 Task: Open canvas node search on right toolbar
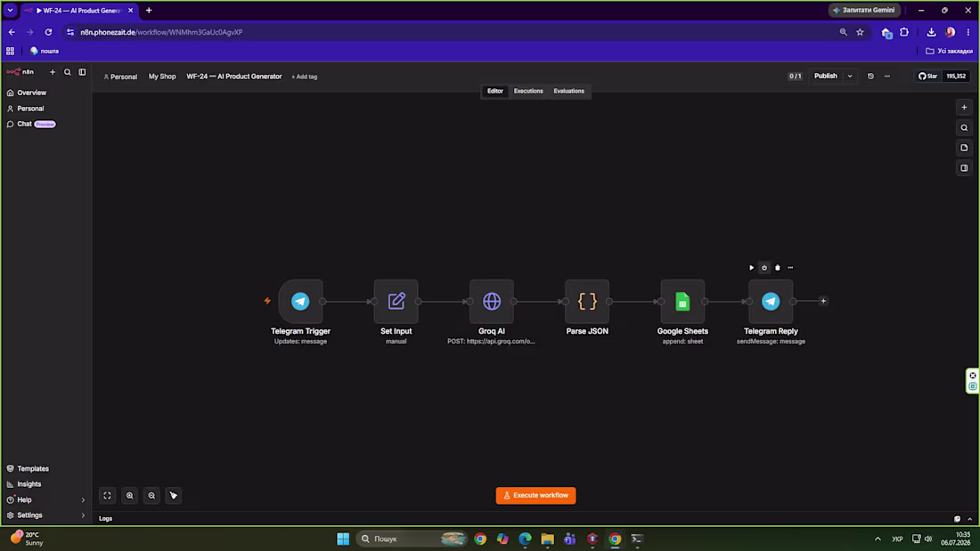pos(964,127)
